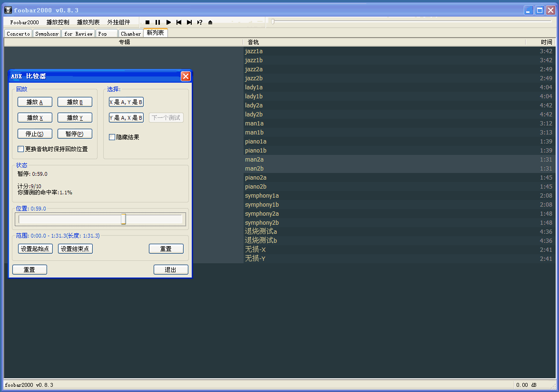This screenshot has height=392, width=559.
Task: Open the 播放控制 menu
Action: click(x=58, y=22)
